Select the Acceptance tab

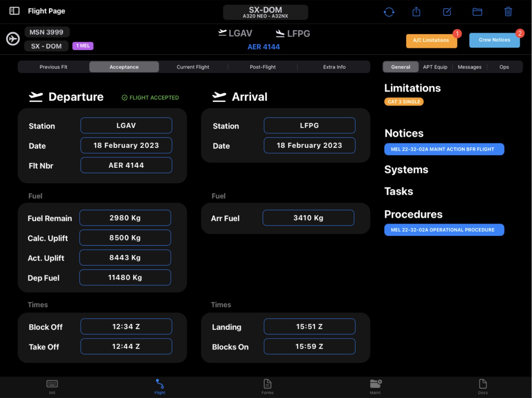124,67
